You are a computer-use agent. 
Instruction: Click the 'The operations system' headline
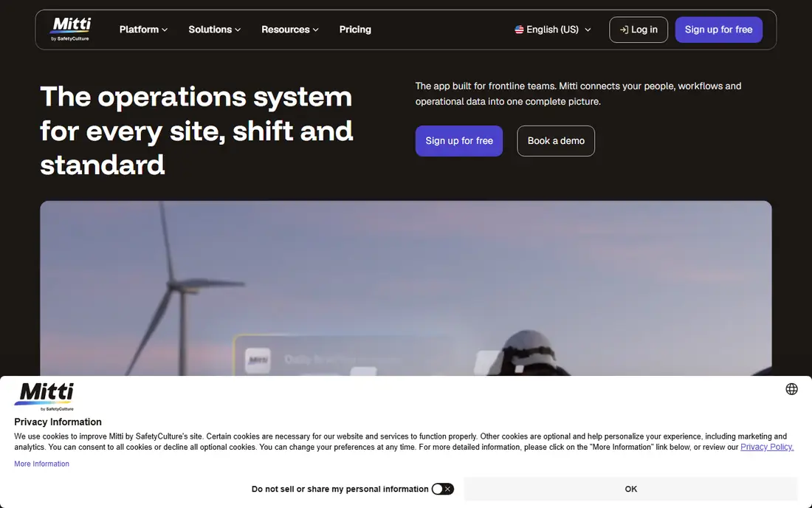point(197,131)
